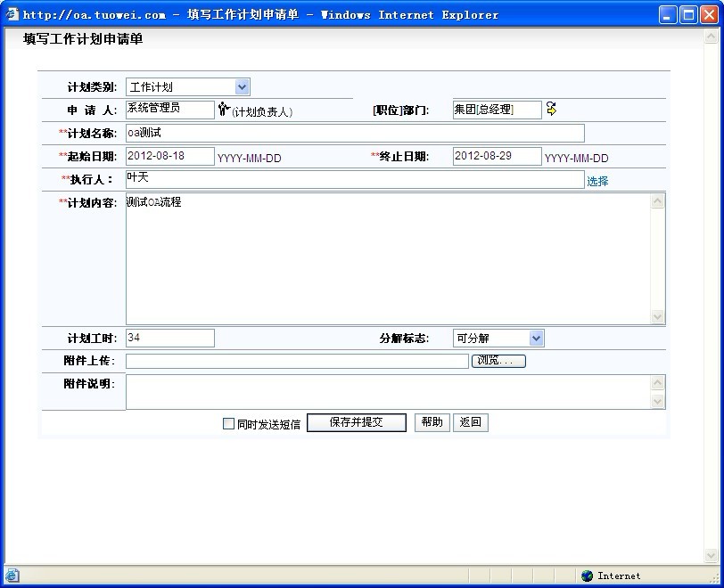This screenshot has height=588, width=724.
Task: Click inside the 计划工时 field
Action: click(x=170, y=338)
